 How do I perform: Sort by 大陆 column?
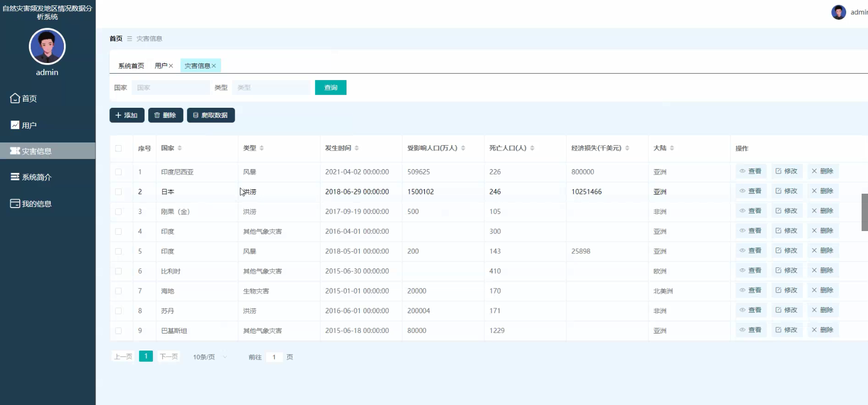click(672, 148)
